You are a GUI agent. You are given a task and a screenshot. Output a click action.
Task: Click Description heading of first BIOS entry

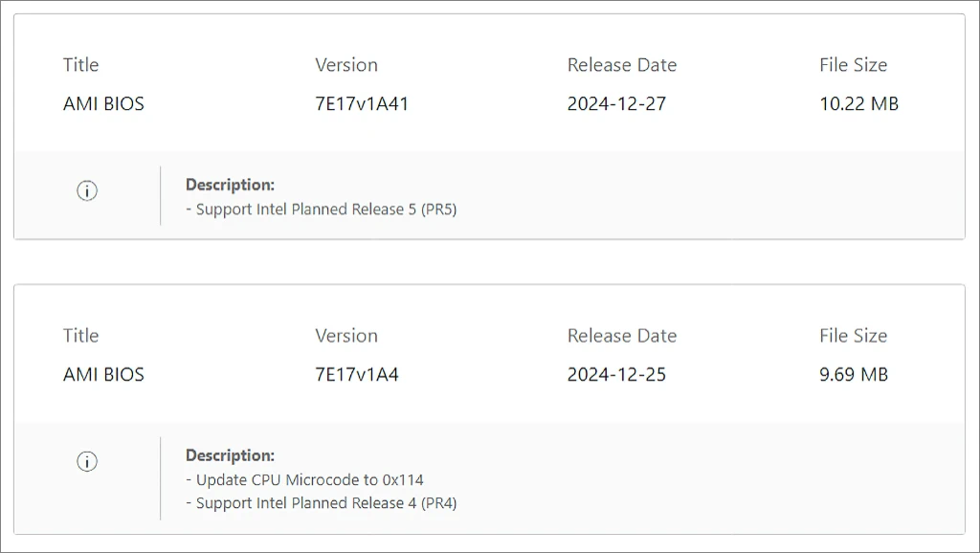pyautogui.click(x=230, y=185)
